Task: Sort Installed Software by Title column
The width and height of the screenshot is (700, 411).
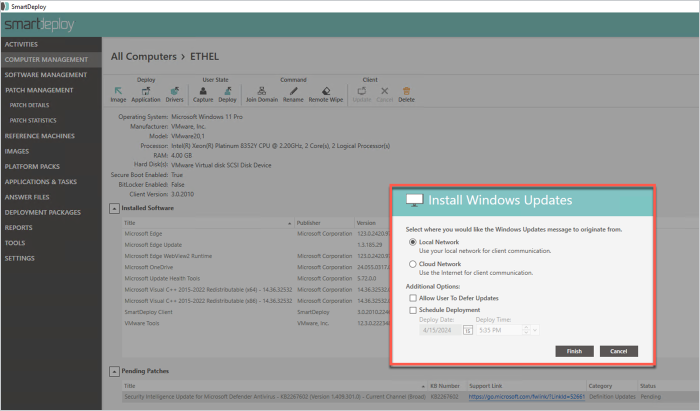Action: pos(208,223)
